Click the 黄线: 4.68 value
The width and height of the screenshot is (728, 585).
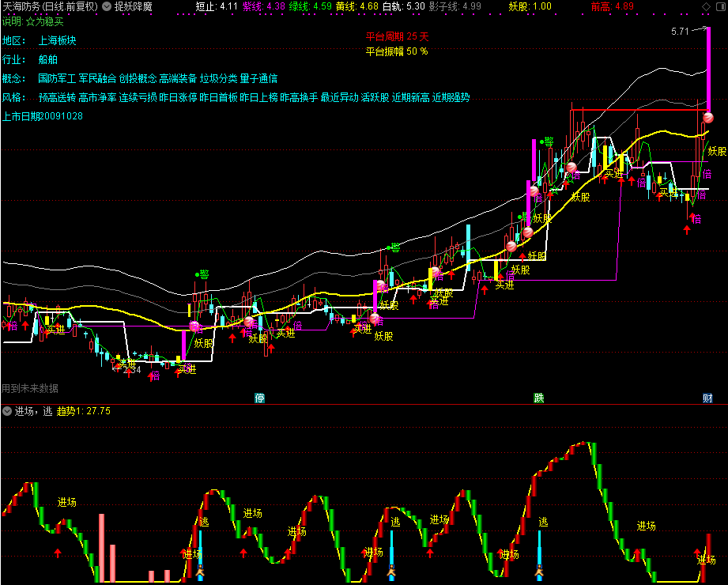pos(357,6)
